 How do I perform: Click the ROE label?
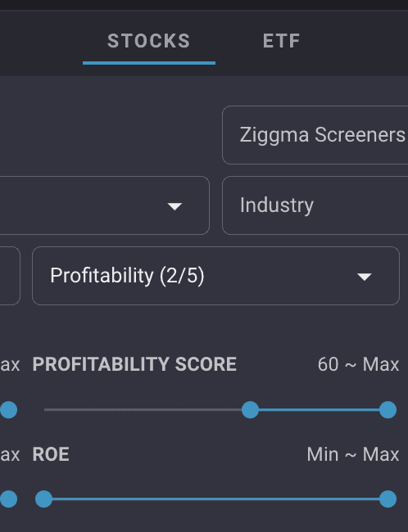(x=51, y=454)
